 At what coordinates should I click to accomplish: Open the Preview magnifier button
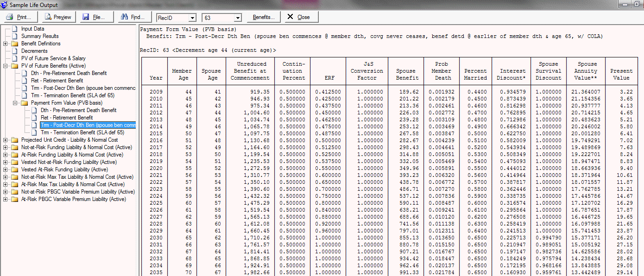[x=58, y=17]
